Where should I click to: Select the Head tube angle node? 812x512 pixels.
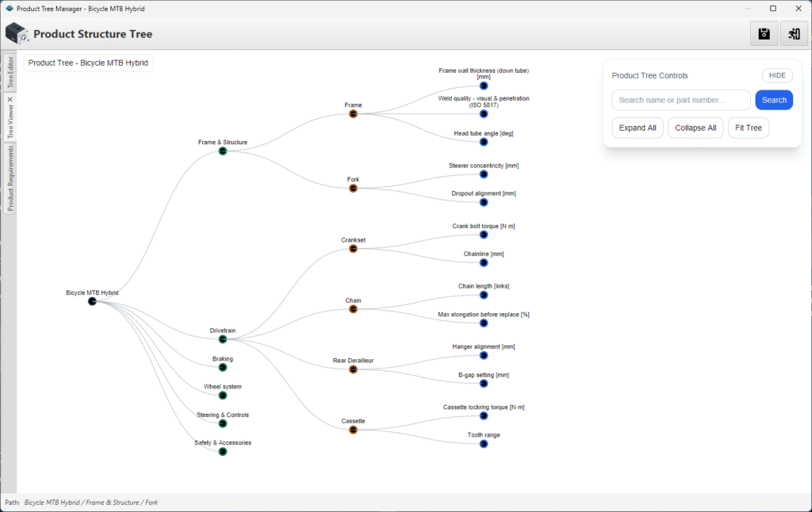483,143
